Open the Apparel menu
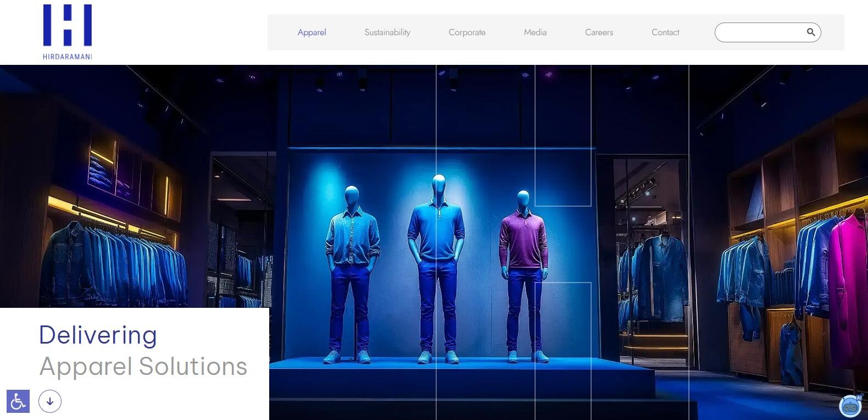 [x=311, y=32]
